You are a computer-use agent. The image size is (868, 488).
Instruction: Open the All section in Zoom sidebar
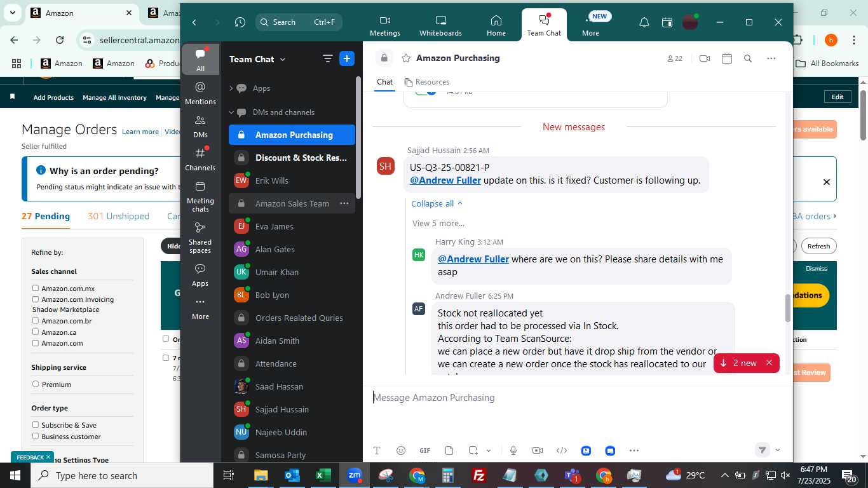[200, 60]
